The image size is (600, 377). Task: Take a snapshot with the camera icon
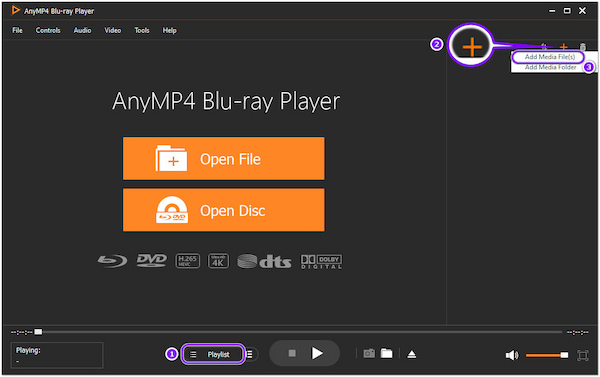click(x=369, y=353)
